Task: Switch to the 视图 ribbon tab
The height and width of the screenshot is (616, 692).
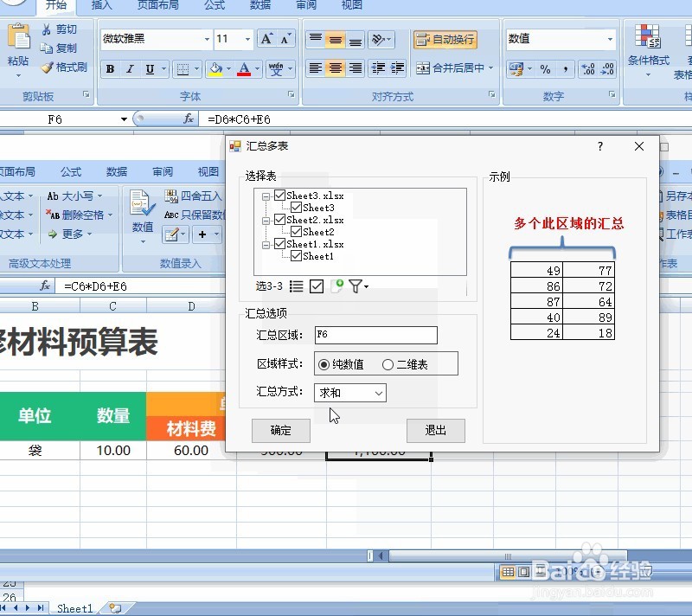Action: [352, 5]
